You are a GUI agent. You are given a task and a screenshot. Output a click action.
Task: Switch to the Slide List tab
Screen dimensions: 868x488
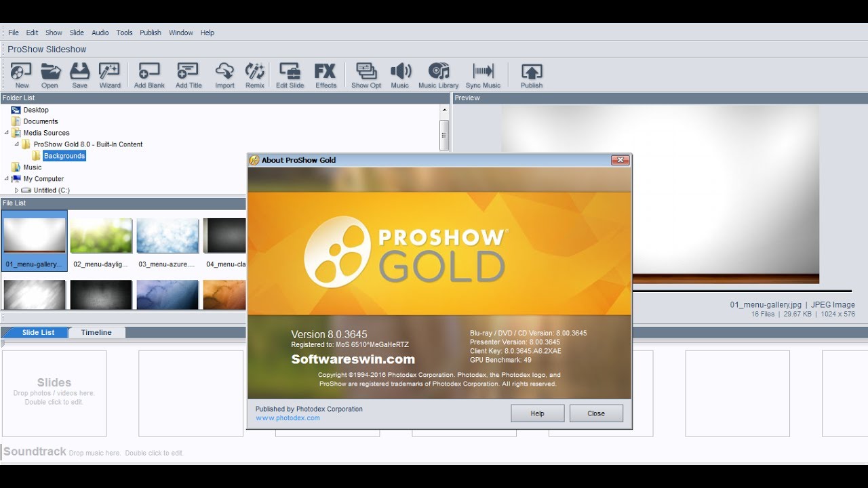38,332
